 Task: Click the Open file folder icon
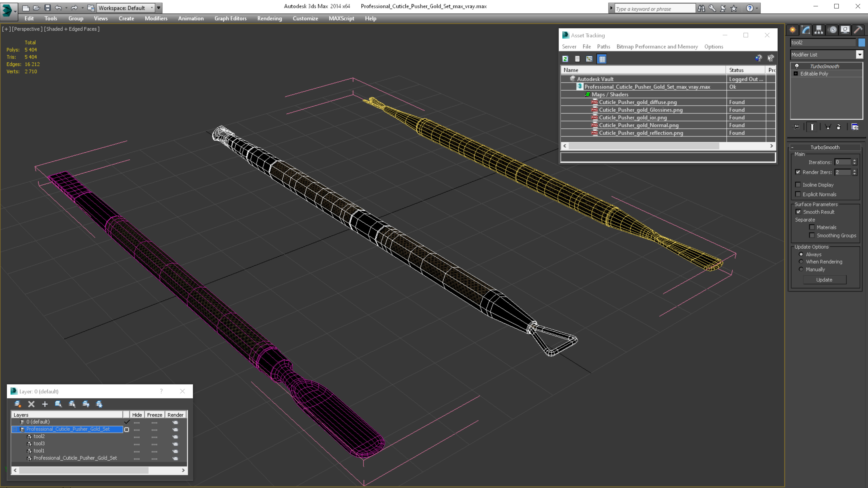[x=36, y=8]
